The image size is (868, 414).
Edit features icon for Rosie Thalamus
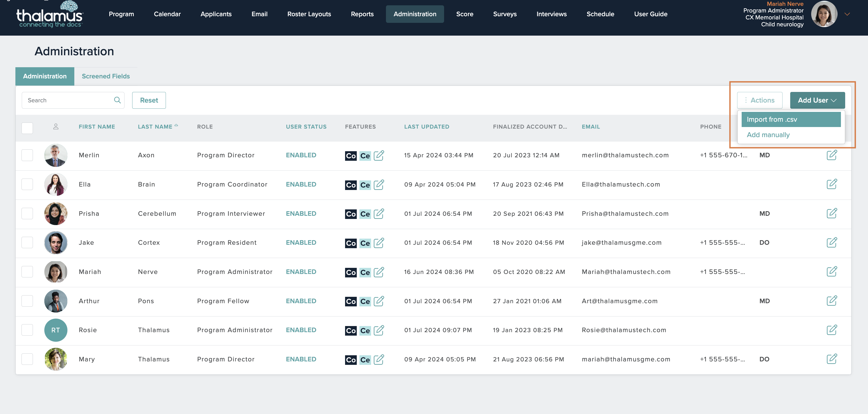coord(379,330)
